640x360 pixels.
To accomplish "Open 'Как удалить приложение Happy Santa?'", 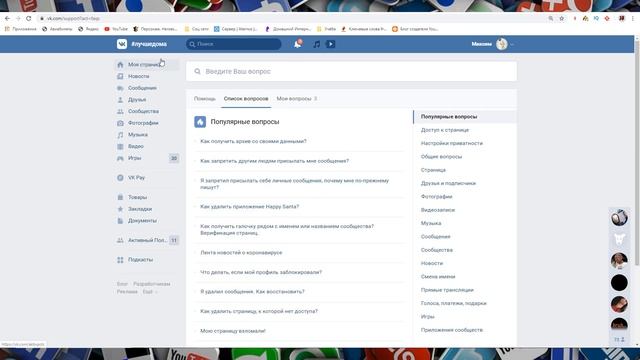I will [249, 207].
